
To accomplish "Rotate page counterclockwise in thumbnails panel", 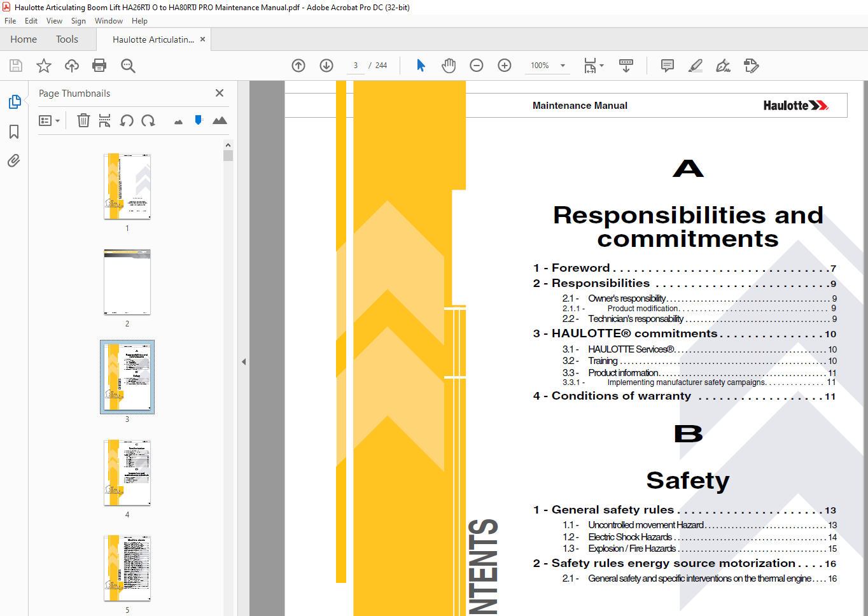I will pyautogui.click(x=127, y=120).
